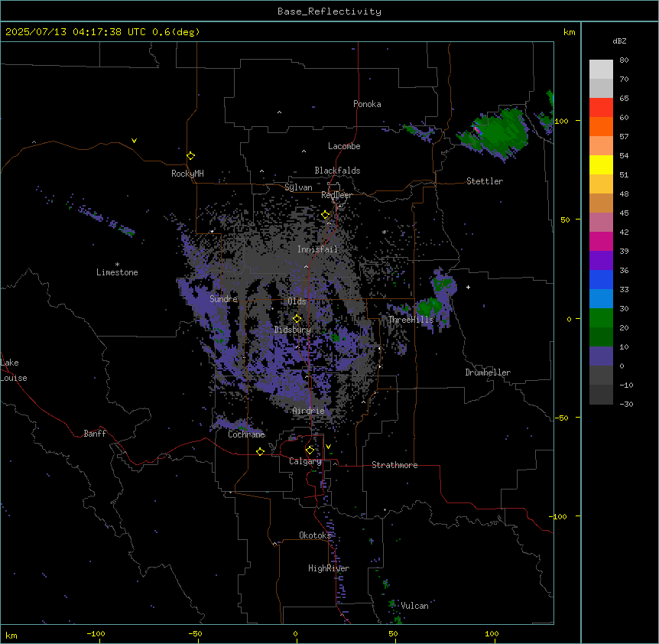Click the Airdrie city label
Image resolution: width=659 pixels, height=644 pixels.
[308, 411]
